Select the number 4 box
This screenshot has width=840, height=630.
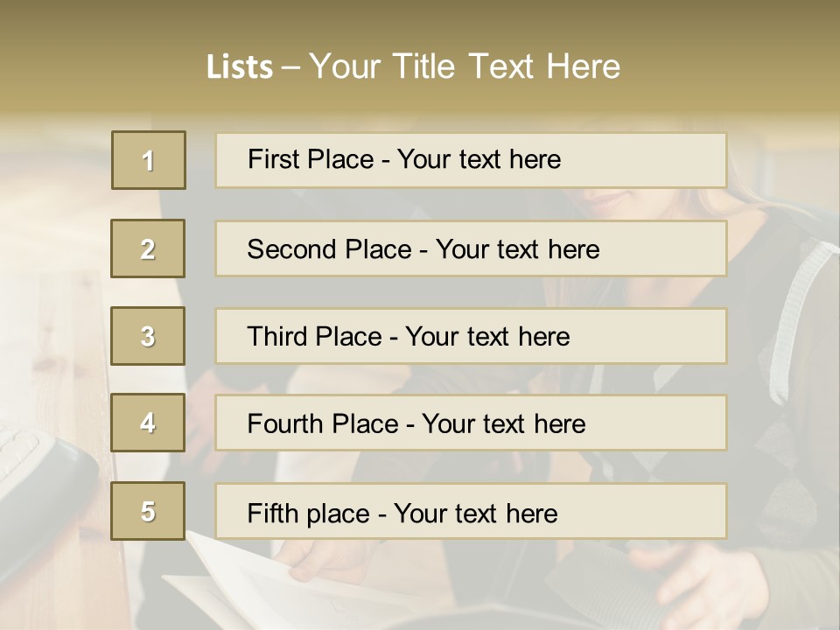[148, 423]
